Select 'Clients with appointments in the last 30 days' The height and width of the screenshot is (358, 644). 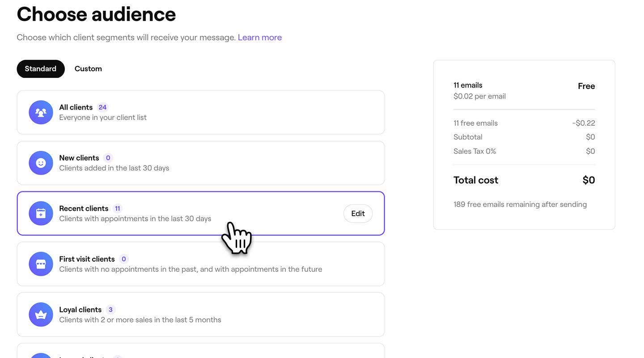(x=135, y=219)
